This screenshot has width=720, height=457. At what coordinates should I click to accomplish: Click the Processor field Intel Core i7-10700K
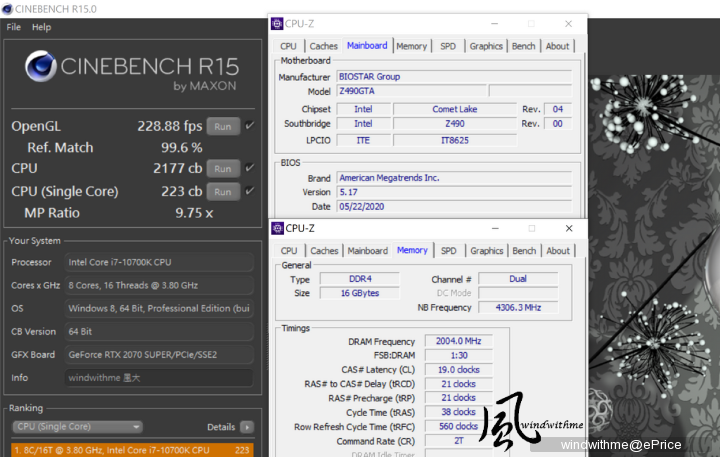tap(159, 262)
